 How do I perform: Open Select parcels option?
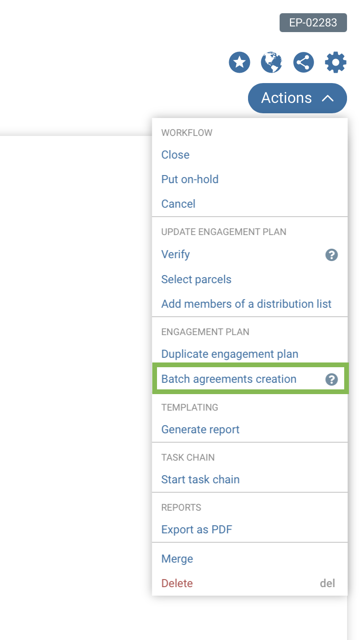tap(196, 279)
